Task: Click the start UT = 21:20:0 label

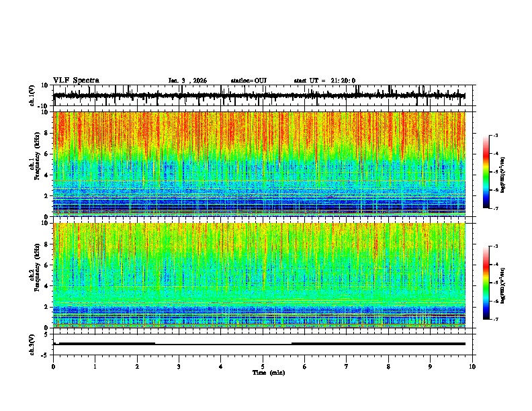Action: (x=324, y=81)
